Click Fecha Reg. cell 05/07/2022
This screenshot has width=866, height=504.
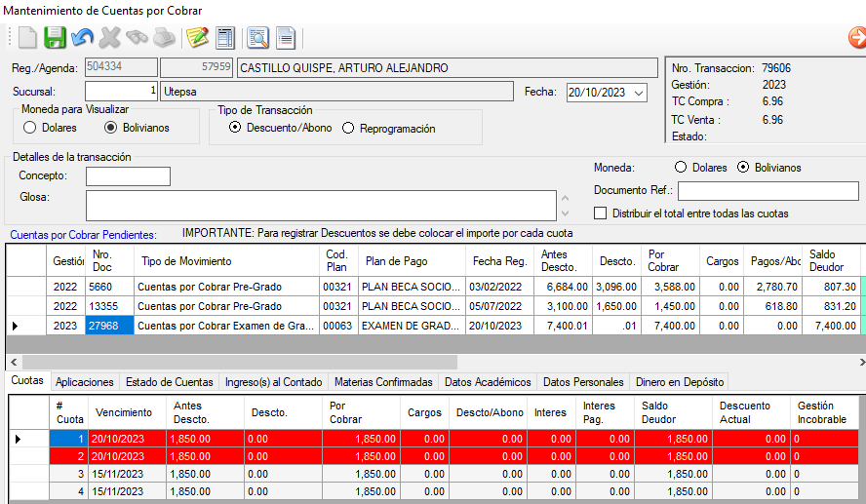[500, 306]
